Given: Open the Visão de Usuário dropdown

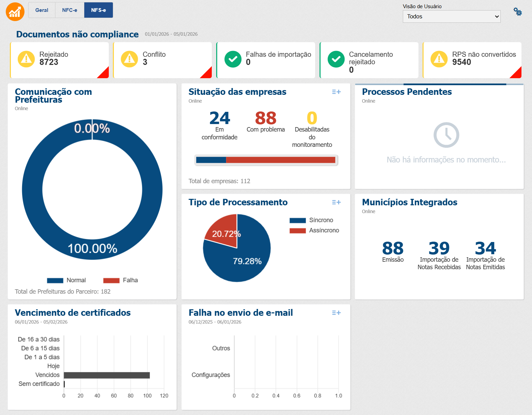Looking at the screenshot, I should click(x=451, y=16).
